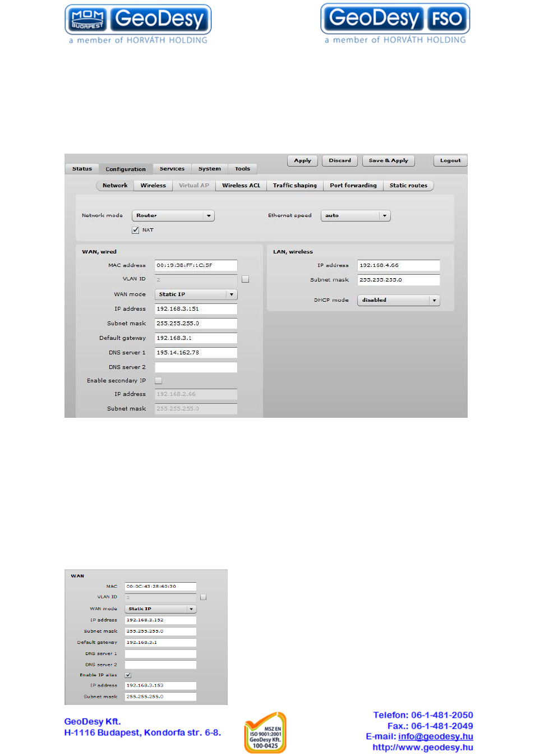This screenshot has height=756, width=535.
Task: Click the IP address field 192.168.3.151
Action: click(x=196, y=309)
